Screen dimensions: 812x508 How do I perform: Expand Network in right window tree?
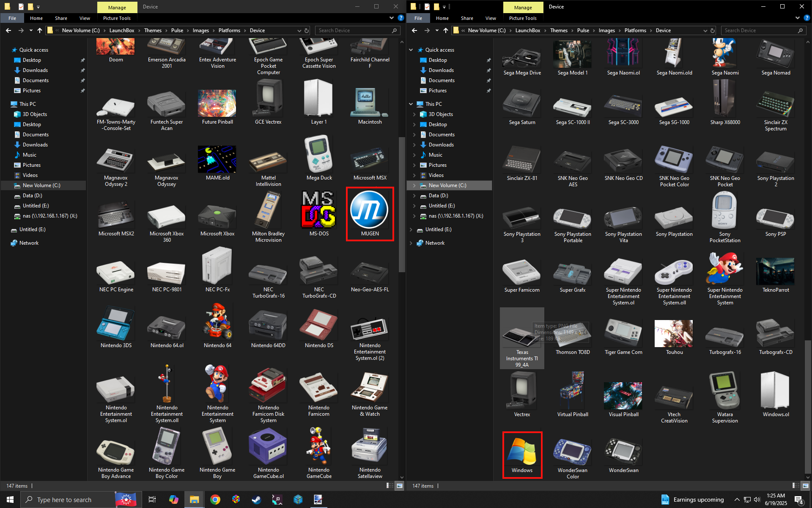coord(411,243)
